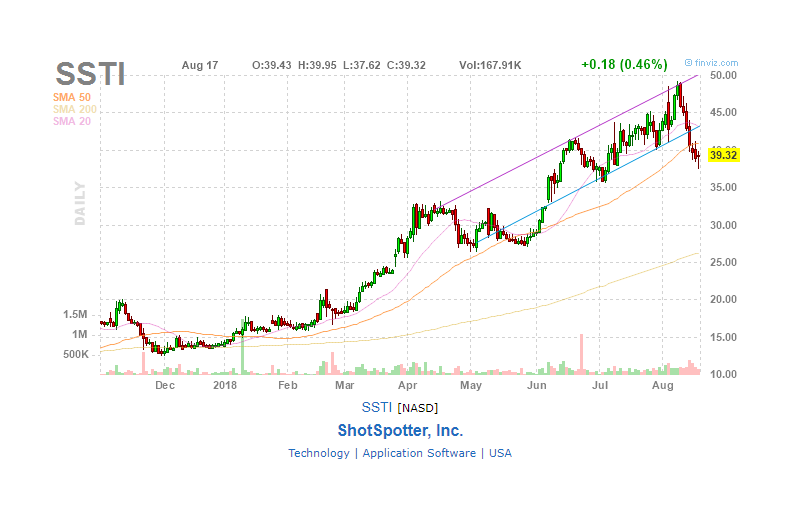Click the 15.00 price axis label

(723, 337)
